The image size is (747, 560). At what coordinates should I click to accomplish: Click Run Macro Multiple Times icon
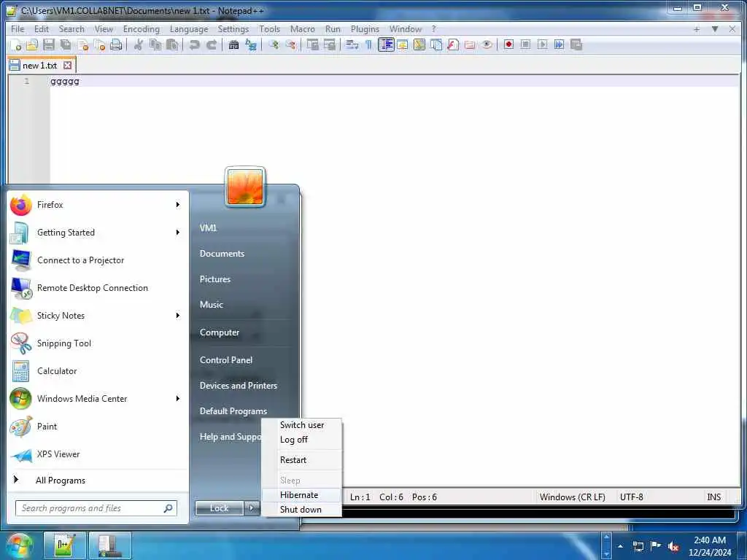tap(560, 44)
